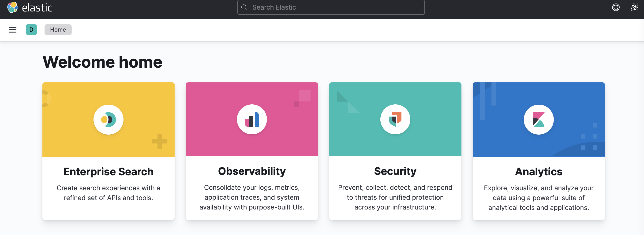
Task: Click the Welcome home heading
Action: point(102,62)
